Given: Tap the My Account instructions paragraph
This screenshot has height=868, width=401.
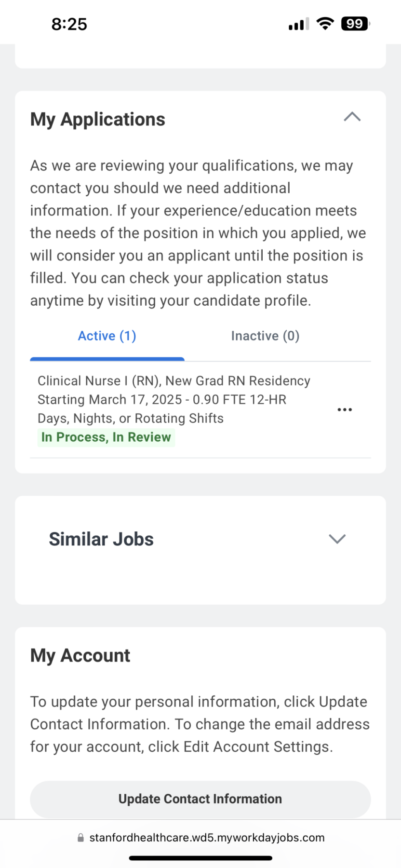Looking at the screenshot, I should 200,724.
